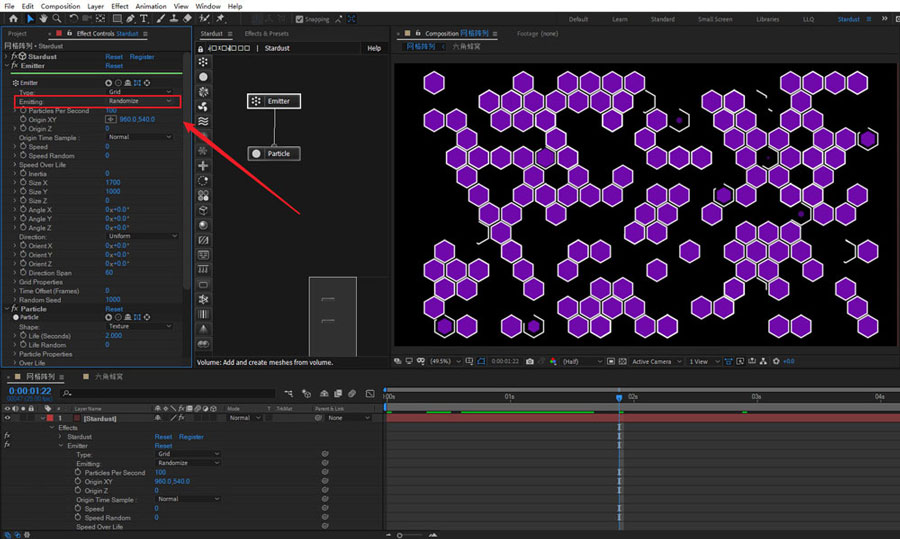Select the Hand tool in the toolbar

coord(44,18)
